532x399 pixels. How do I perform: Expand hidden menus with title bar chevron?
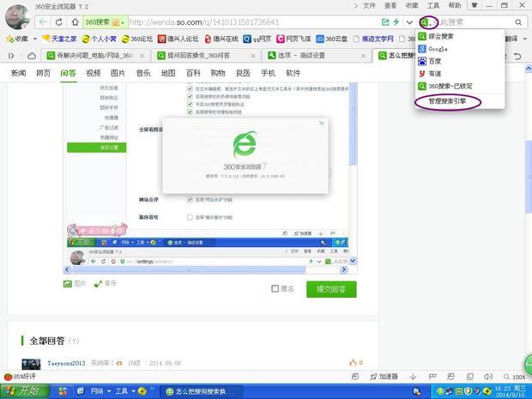point(355,5)
